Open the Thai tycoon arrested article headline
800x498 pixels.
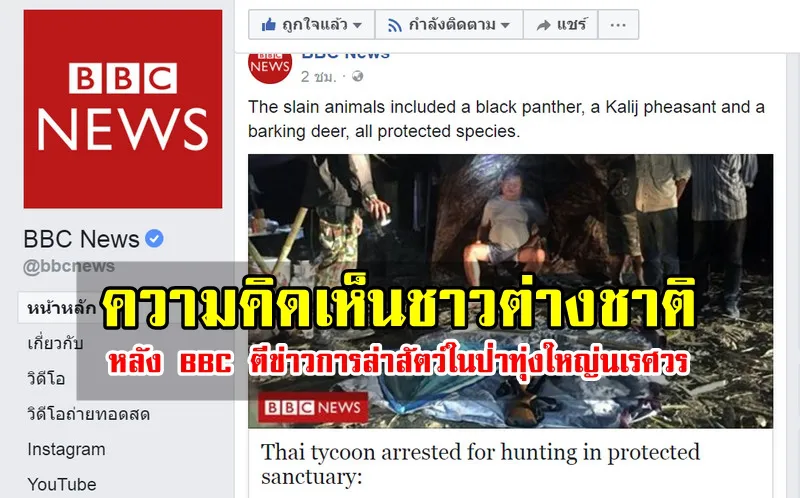pyautogui.click(x=480, y=464)
